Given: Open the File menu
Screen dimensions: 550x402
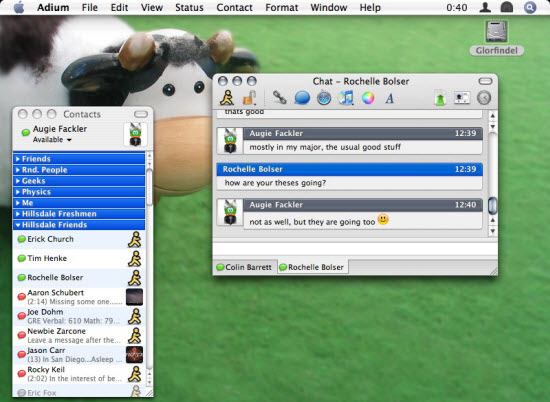Looking at the screenshot, I should [x=90, y=7].
